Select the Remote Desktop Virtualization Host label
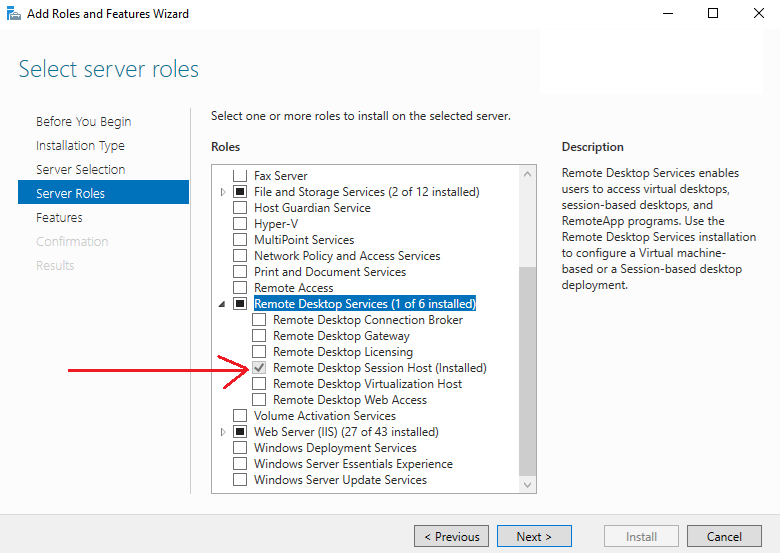Screen dimensions: 780x553 tap(367, 384)
